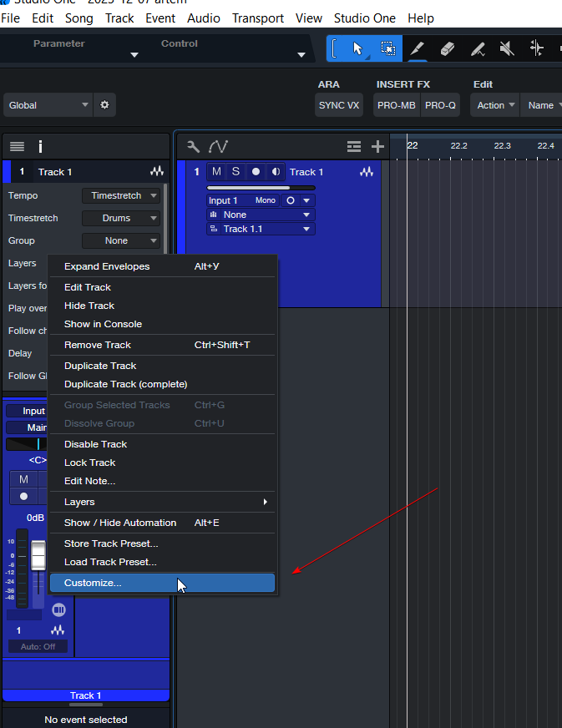Click the Name button in Edit
Viewport: 562px width, 728px height.
(543, 105)
